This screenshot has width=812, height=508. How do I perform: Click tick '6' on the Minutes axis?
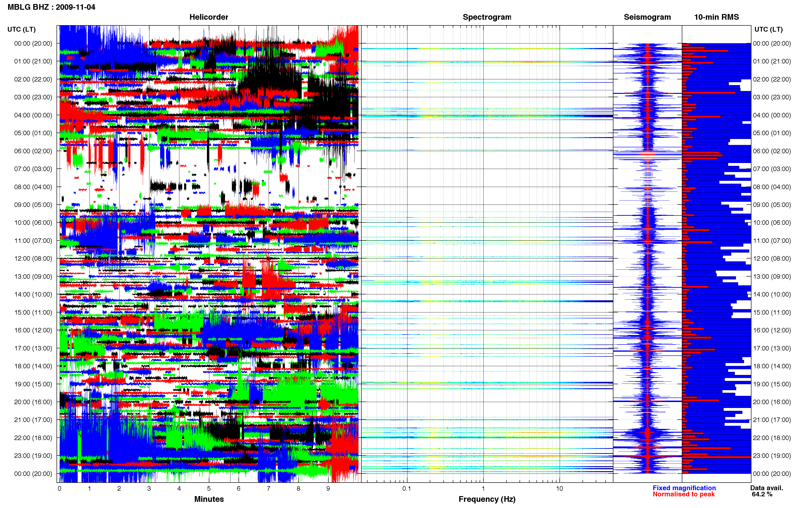pyautogui.click(x=239, y=489)
